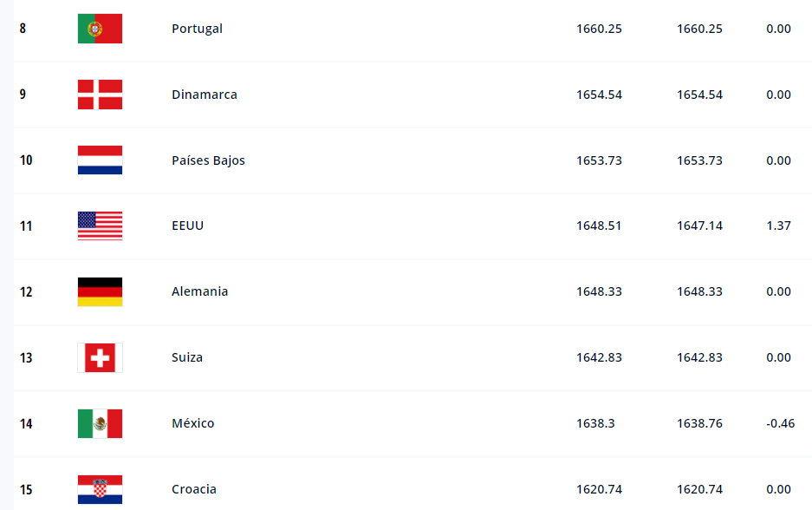The image size is (812, 510).
Task: Select the Croacia country name
Action: (x=193, y=489)
